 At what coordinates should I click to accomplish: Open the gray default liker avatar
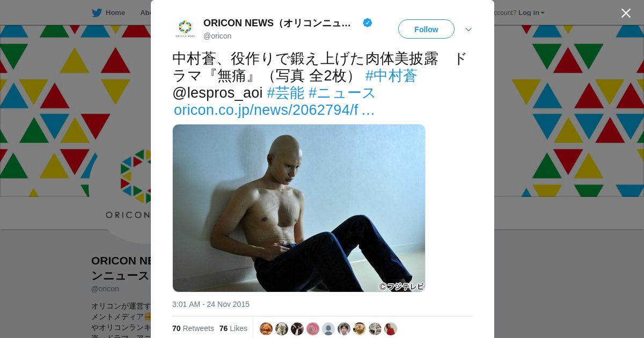pos(328,329)
